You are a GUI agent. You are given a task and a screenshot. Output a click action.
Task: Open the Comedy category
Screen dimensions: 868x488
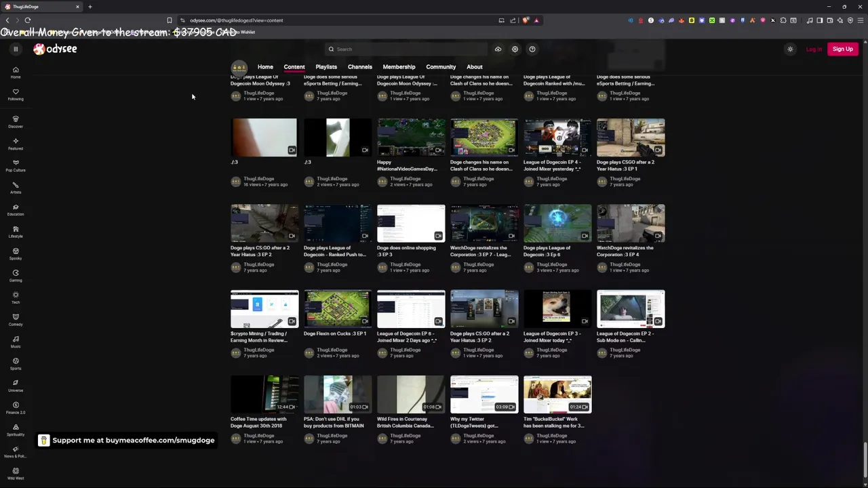(x=16, y=320)
